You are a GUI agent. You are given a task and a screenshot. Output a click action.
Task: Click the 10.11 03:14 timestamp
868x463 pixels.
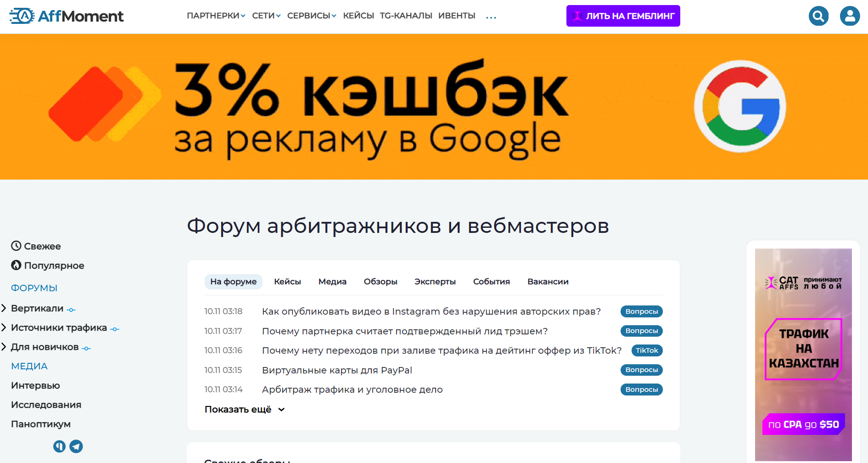point(224,390)
